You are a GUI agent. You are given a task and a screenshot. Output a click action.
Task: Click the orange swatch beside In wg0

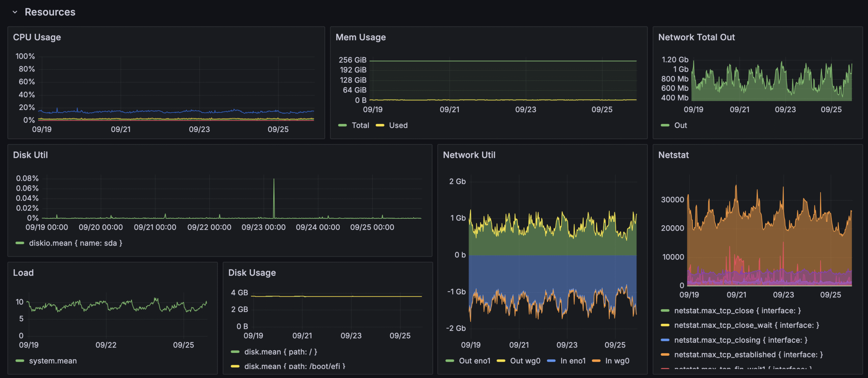tap(596, 361)
